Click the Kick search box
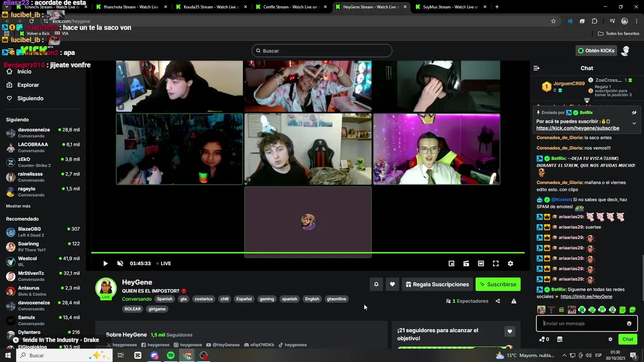644x362 pixels. (322, 51)
